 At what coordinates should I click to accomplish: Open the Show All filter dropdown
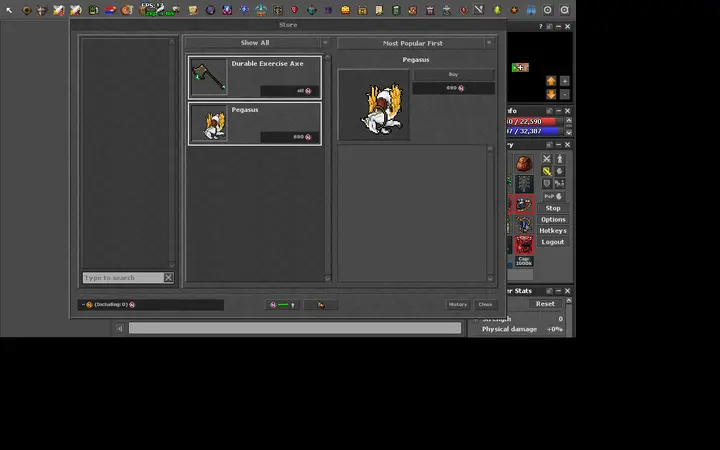point(257,43)
